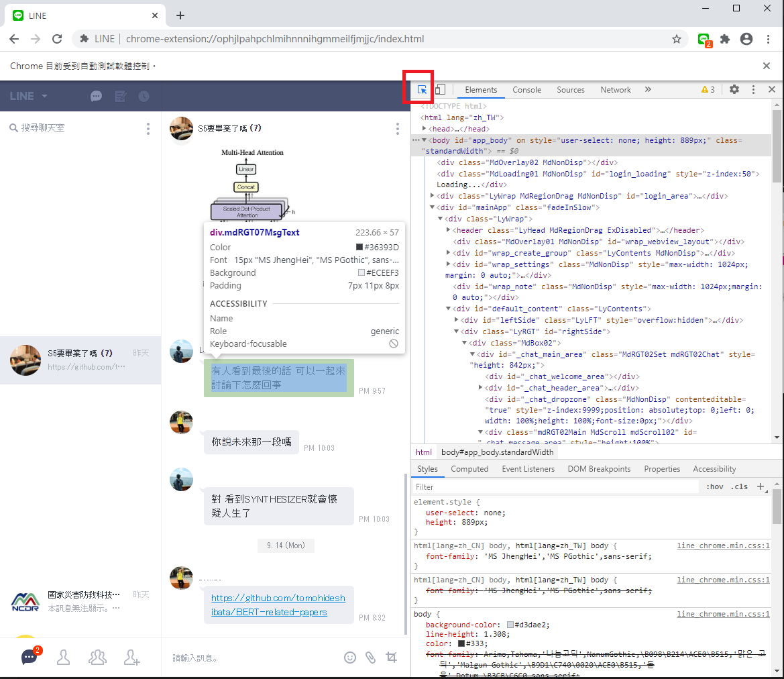Open the friends list icon
The width and height of the screenshot is (784, 679).
[64, 658]
